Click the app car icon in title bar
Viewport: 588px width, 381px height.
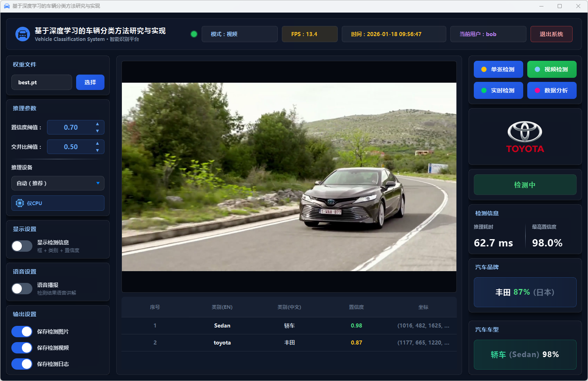tap(6, 6)
